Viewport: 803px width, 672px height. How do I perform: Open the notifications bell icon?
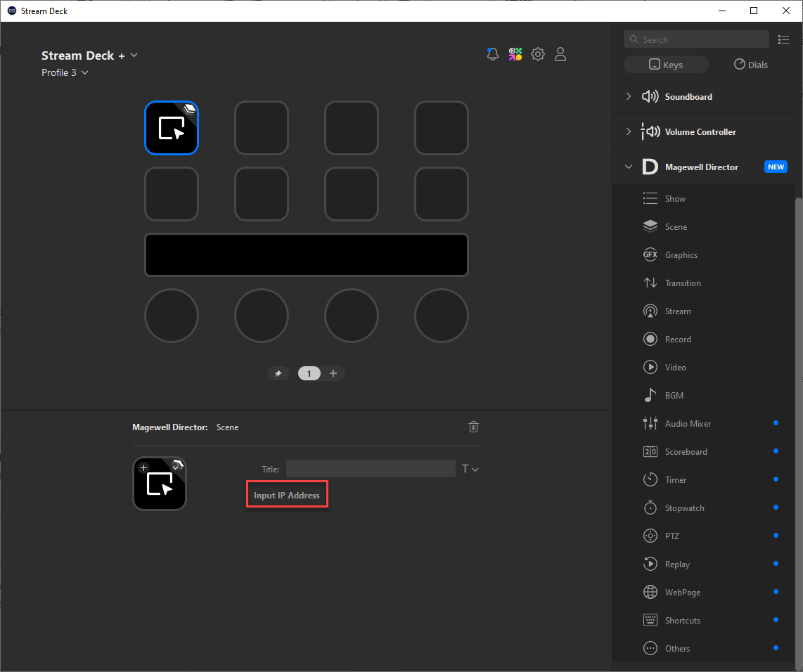(x=493, y=54)
